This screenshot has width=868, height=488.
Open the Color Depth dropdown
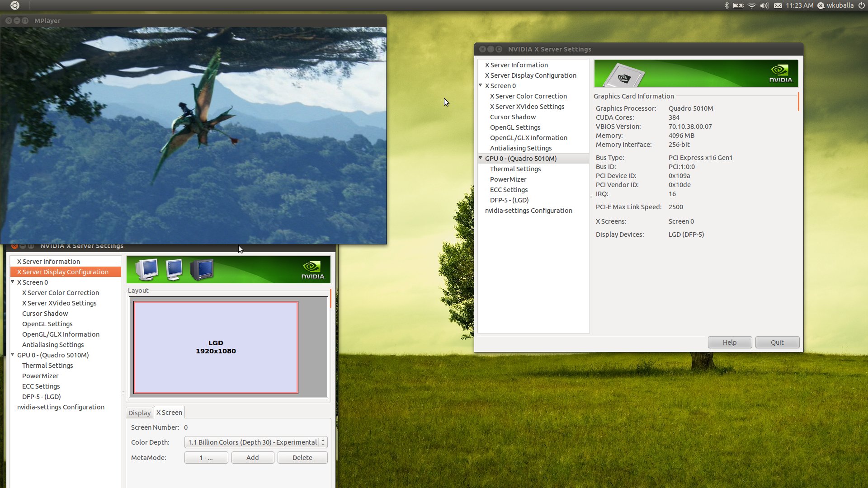[256, 442]
